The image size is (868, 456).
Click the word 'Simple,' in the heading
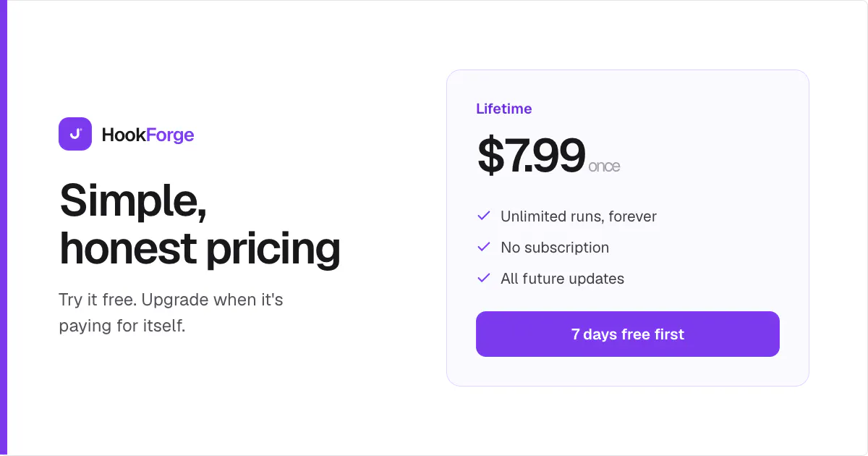133,200
